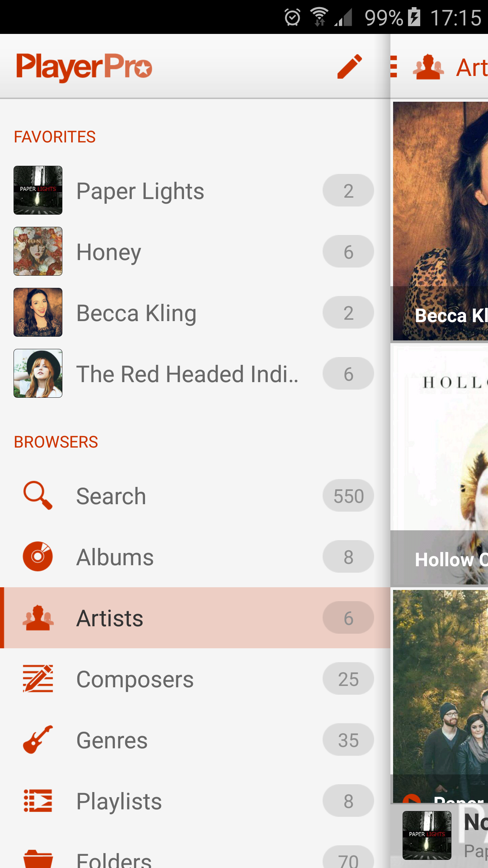Tap the now-playing Paper Lights cover
Screen dimensions: 488x868
(x=427, y=835)
